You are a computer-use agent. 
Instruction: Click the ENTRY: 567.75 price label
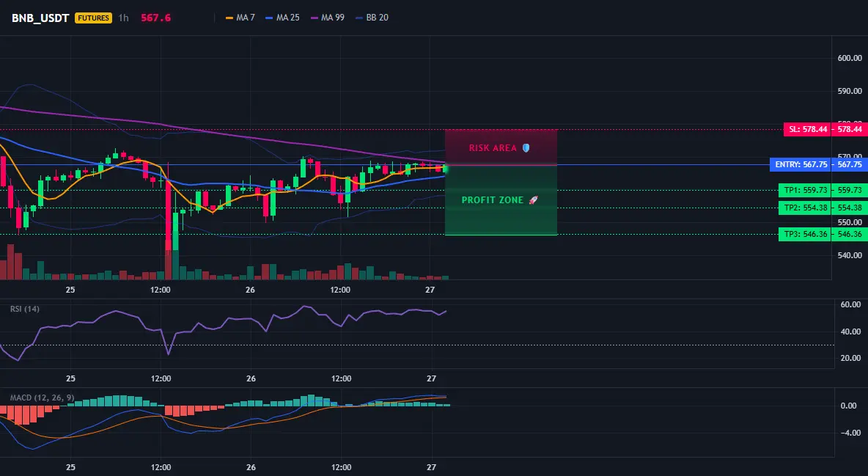coord(801,164)
